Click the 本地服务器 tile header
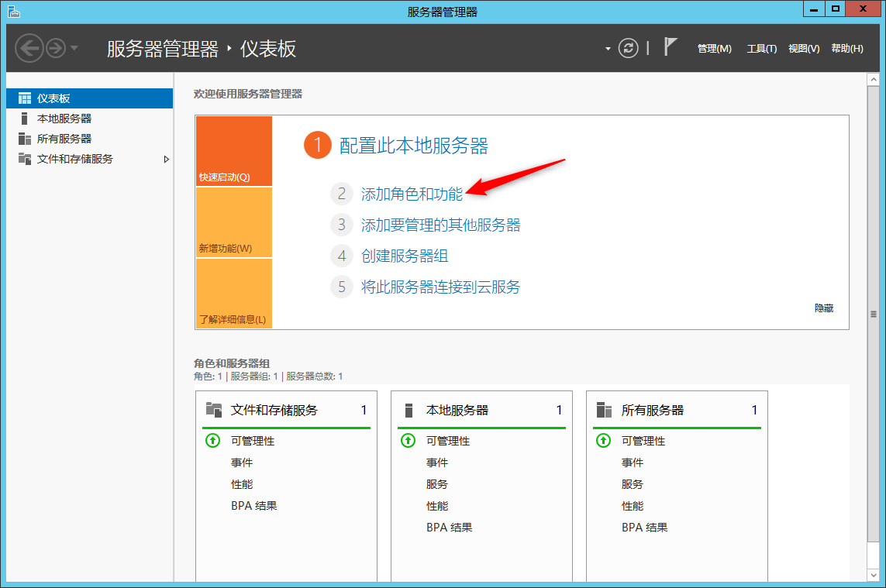 click(x=481, y=410)
